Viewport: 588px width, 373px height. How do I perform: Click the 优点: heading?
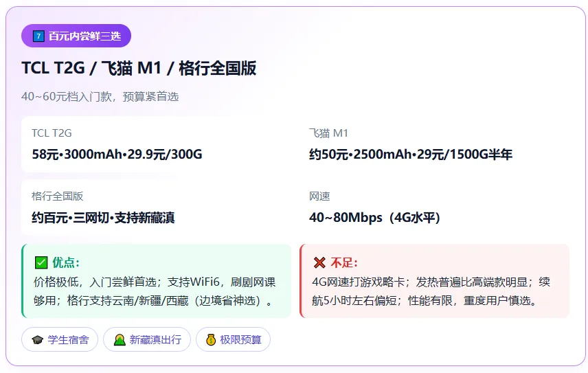click(x=66, y=262)
